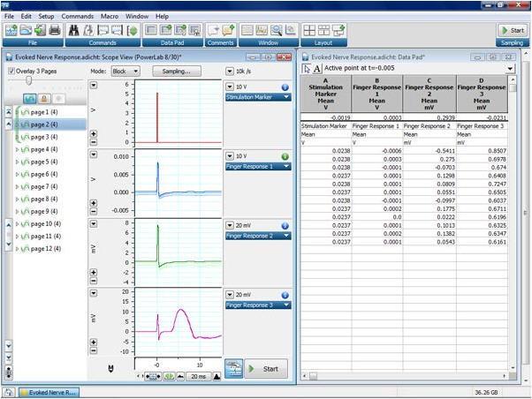
Task: Open the Setup menu
Action: coord(46,16)
